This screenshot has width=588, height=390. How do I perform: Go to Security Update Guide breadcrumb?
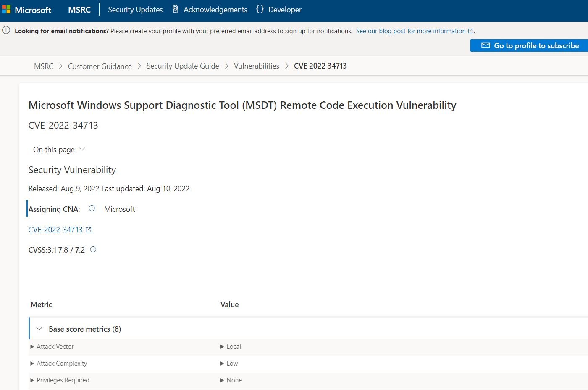(x=183, y=66)
